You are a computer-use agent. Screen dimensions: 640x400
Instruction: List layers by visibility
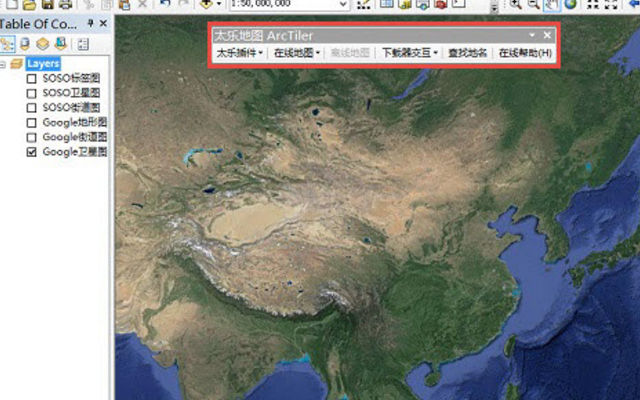[43, 44]
